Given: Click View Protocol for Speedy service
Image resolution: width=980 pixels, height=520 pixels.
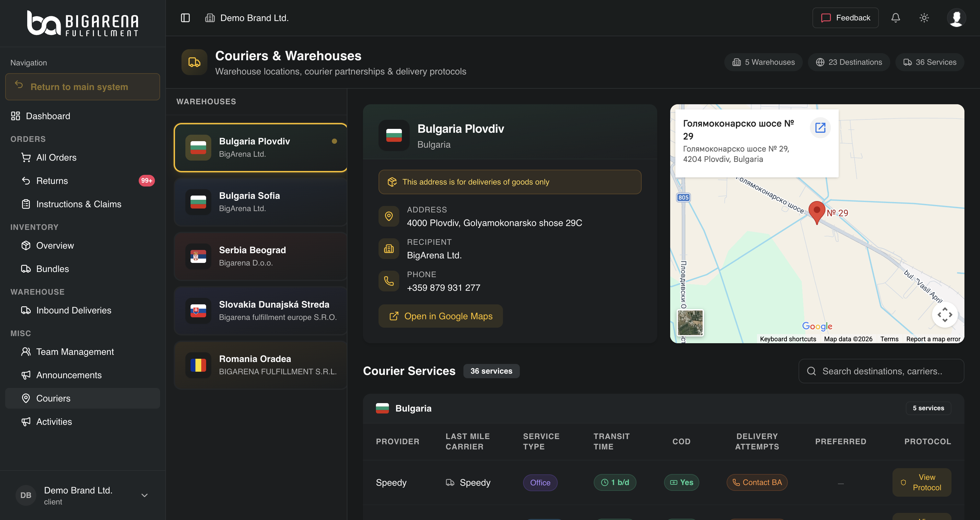Looking at the screenshot, I should 922,482.
